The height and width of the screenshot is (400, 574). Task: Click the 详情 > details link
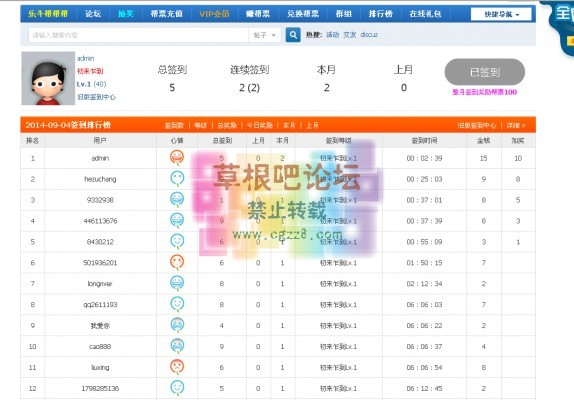point(516,125)
